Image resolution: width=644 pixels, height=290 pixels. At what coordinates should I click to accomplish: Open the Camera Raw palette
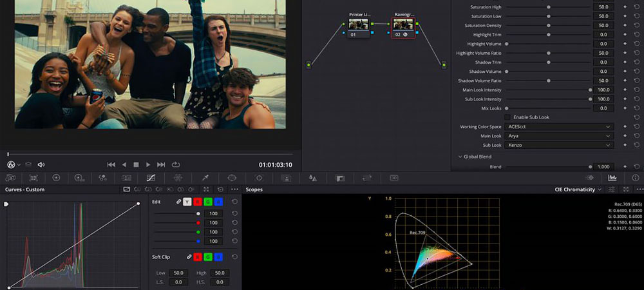coord(11,178)
